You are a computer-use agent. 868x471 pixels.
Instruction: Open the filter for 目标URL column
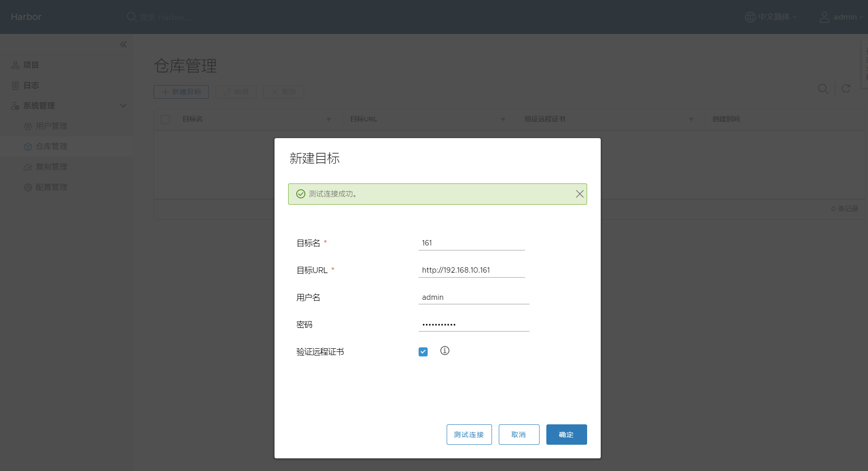503,120
